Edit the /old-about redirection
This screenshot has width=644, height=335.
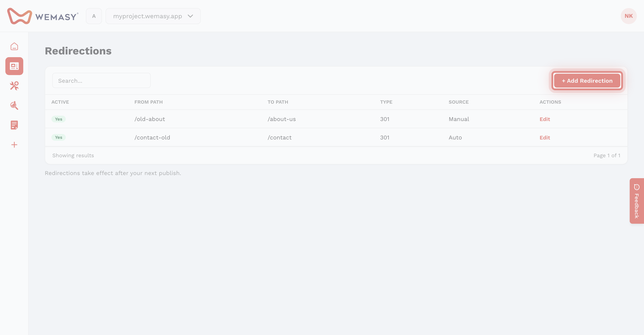(545, 119)
